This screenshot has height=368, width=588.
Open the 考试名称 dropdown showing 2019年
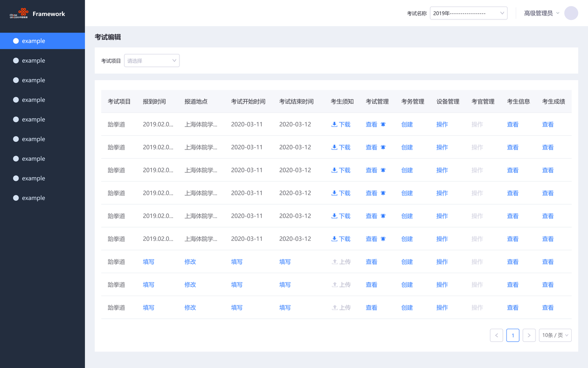[x=468, y=13]
